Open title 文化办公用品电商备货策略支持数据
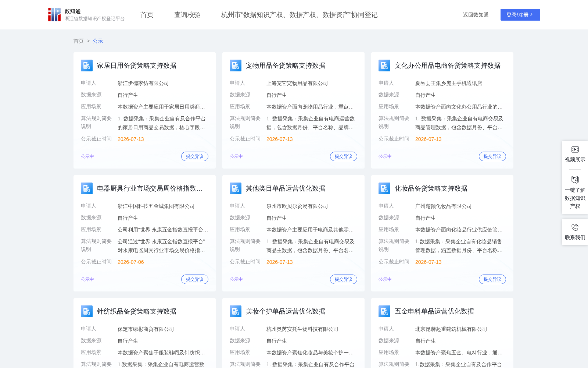588x368 pixels. point(448,66)
